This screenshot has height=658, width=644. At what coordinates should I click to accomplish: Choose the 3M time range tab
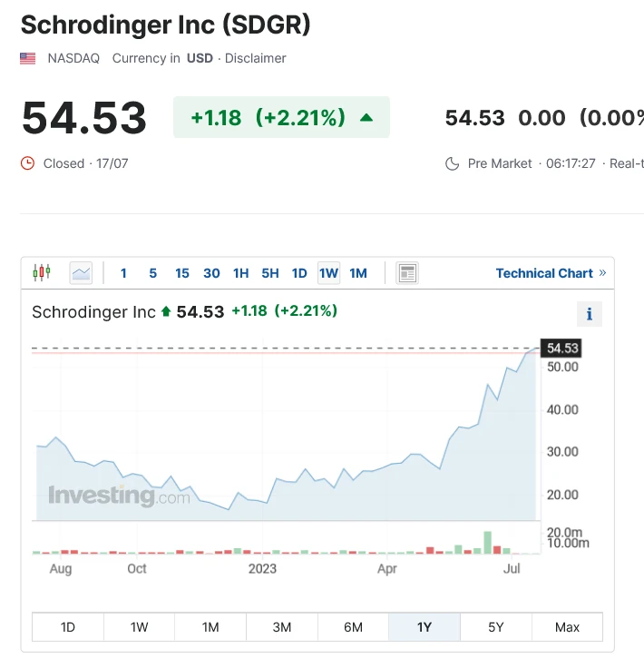click(282, 627)
